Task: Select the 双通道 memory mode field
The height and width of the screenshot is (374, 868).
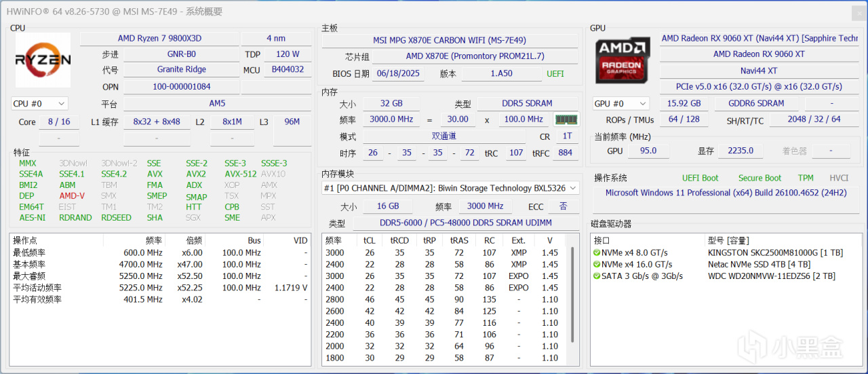Action: tap(444, 136)
